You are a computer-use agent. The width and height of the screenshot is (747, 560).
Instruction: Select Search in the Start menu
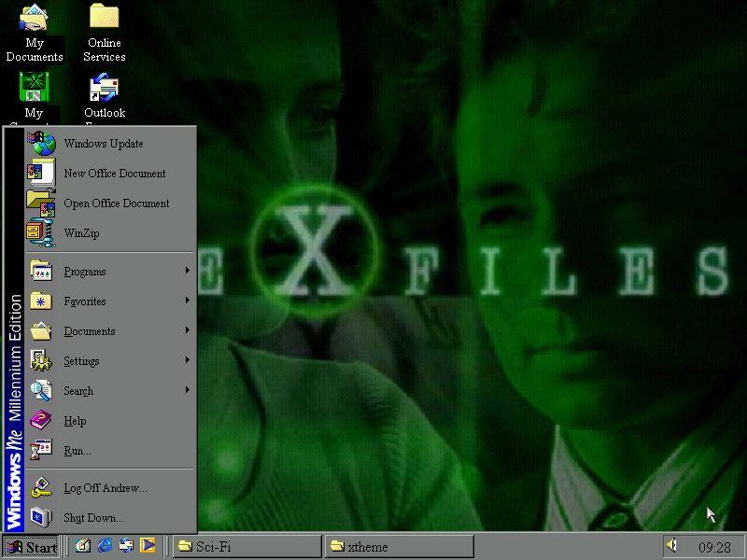pos(78,391)
